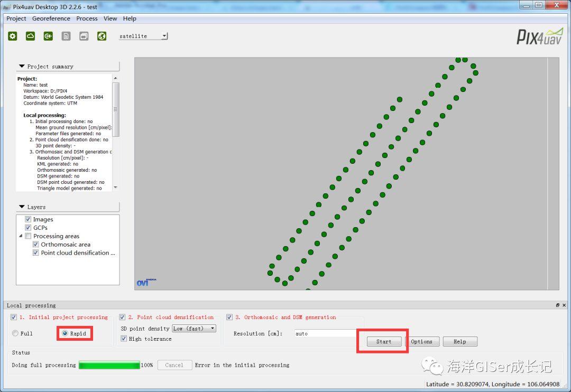Open the Process menu
The height and width of the screenshot is (392, 571).
87,18
